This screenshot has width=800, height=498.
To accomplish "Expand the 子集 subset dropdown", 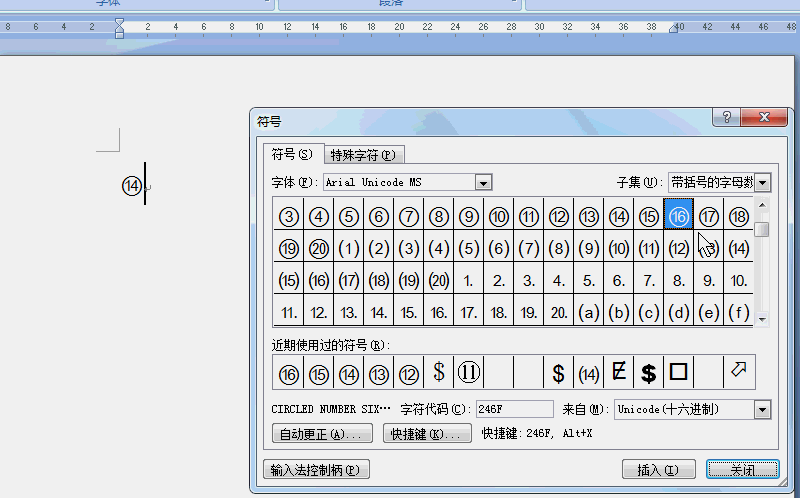I will pyautogui.click(x=763, y=182).
